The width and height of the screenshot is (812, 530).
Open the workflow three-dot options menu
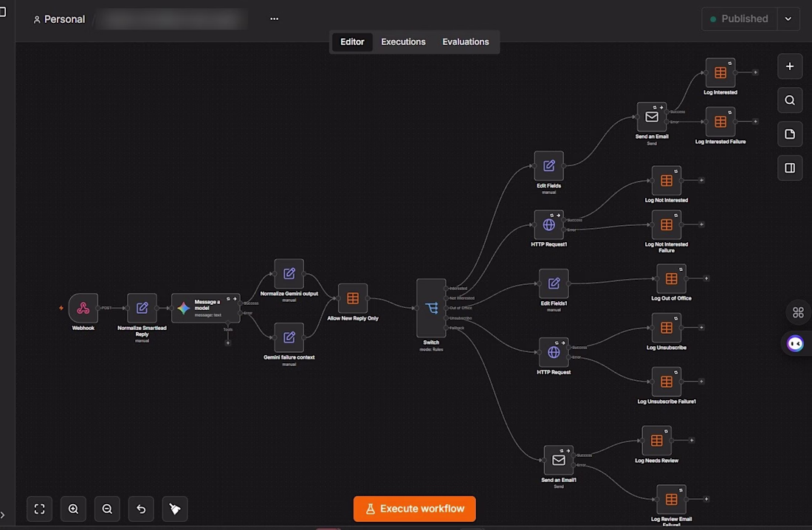pyautogui.click(x=275, y=19)
